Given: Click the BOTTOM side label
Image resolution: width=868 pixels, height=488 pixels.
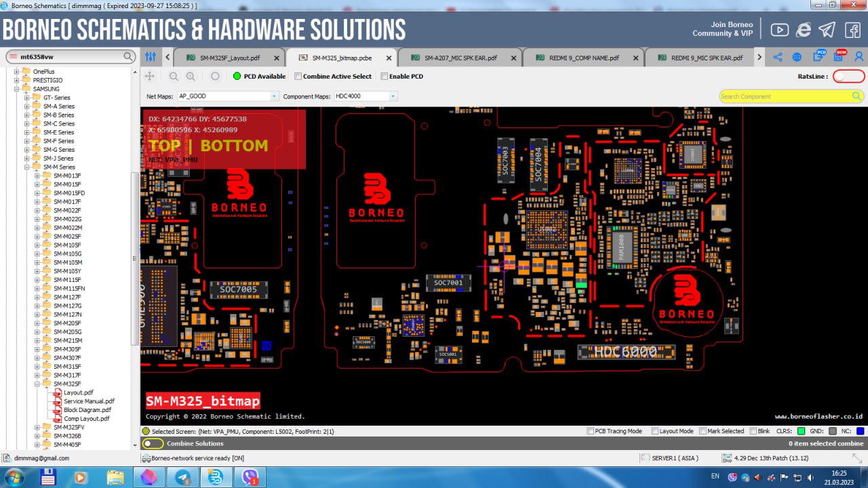Looking at the screenshot, I should click(234, 145).
